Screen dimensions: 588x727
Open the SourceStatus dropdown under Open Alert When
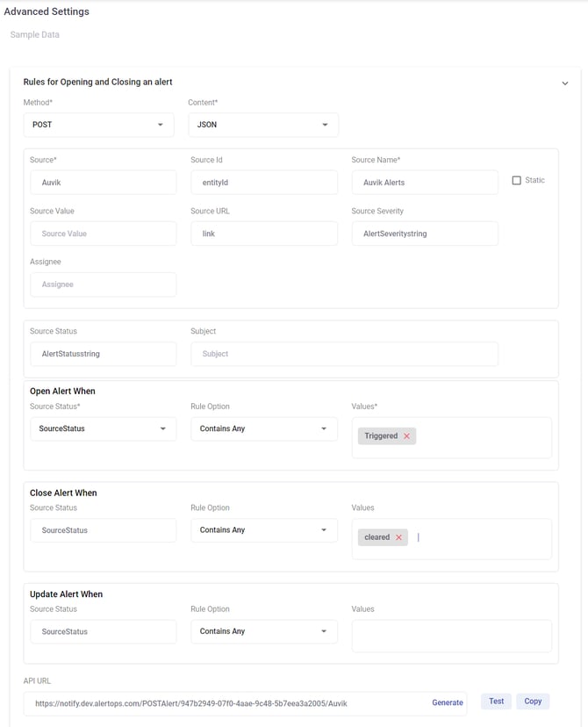[103, 428]
